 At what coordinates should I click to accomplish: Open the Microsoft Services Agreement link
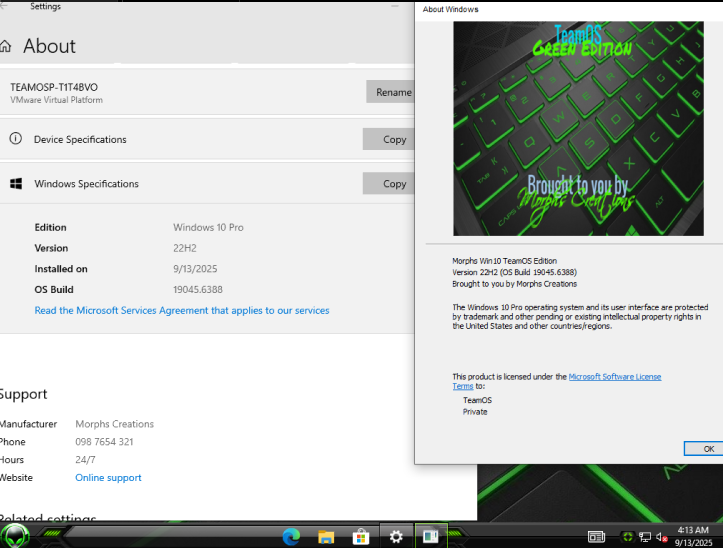coord(182,310)
